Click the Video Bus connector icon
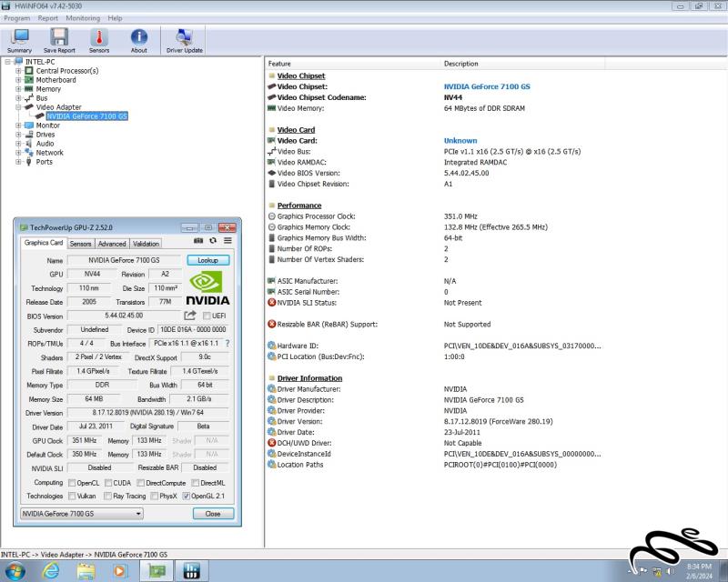728x582 pixels. point(271,151)
